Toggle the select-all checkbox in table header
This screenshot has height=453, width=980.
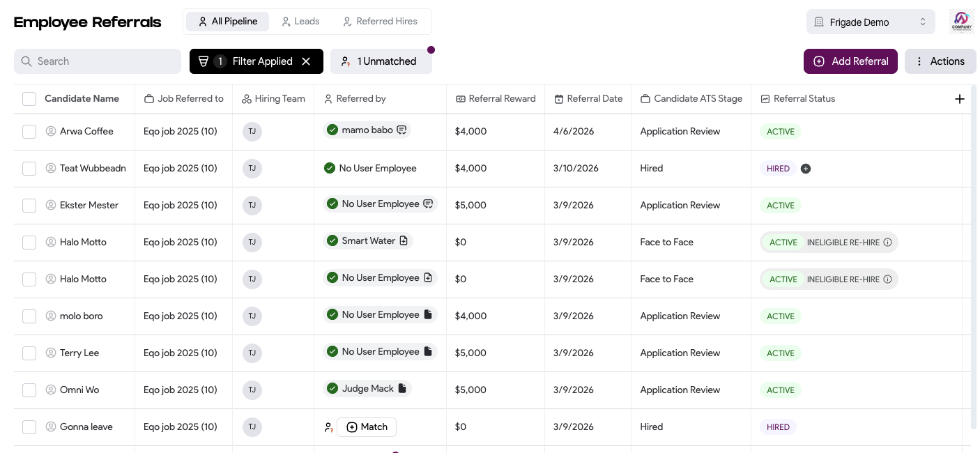click(29, 99)
